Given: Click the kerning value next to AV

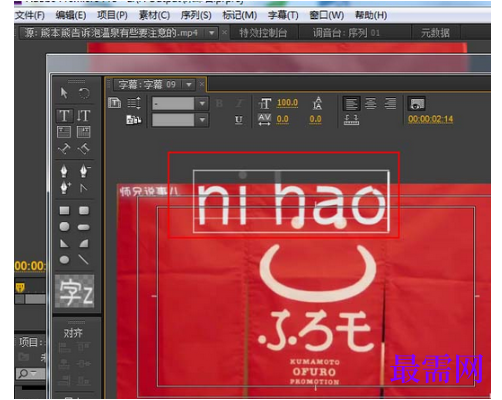Looking at the screenshot, I should coord(282,119).
